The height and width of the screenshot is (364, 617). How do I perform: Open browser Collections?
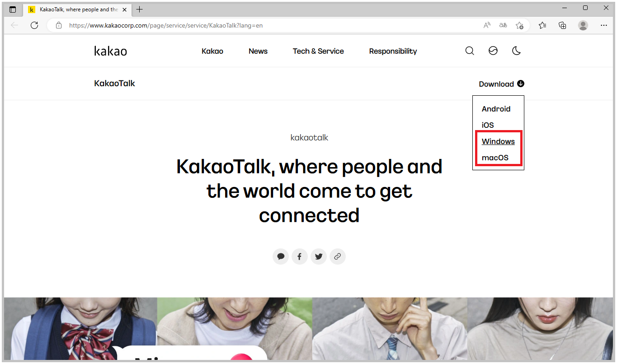(x=562, y=25)
